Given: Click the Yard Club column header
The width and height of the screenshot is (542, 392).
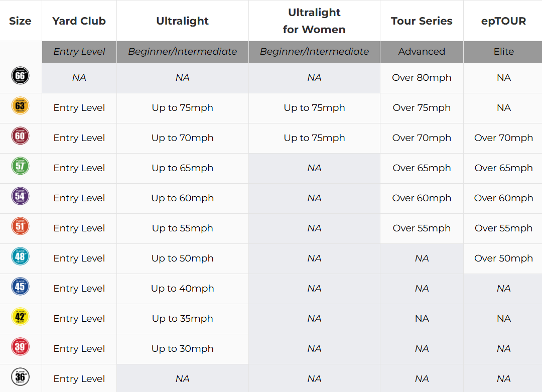Looking at the screenshot, I should 79,21.
